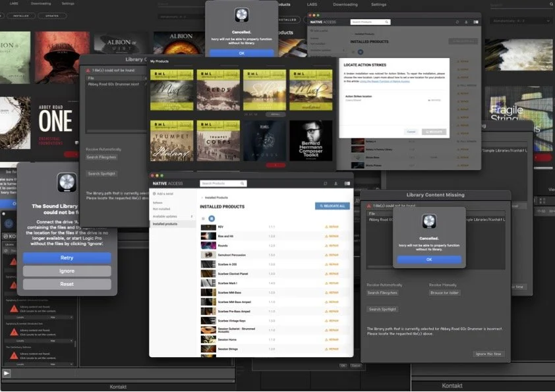
Task: Click Reset in Sound Library dialog
Action: 67,284
